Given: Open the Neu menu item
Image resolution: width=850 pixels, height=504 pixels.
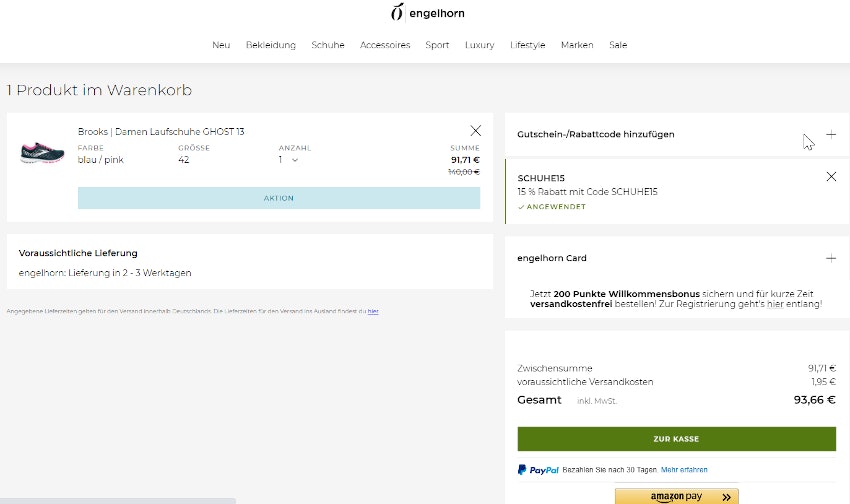Looking at the screenshot, I should point(221,45).
